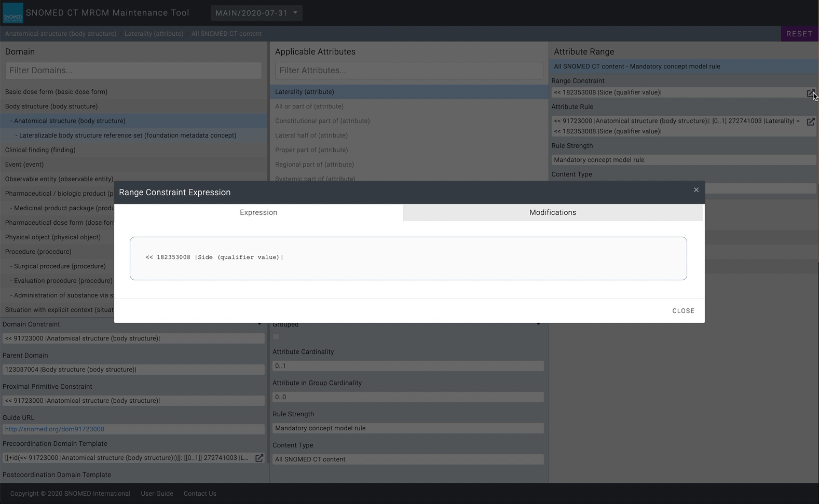Viewport: 819px width, 504px height.
Task: Select Physical object (physical object) domain
Action: coord(57,237)
